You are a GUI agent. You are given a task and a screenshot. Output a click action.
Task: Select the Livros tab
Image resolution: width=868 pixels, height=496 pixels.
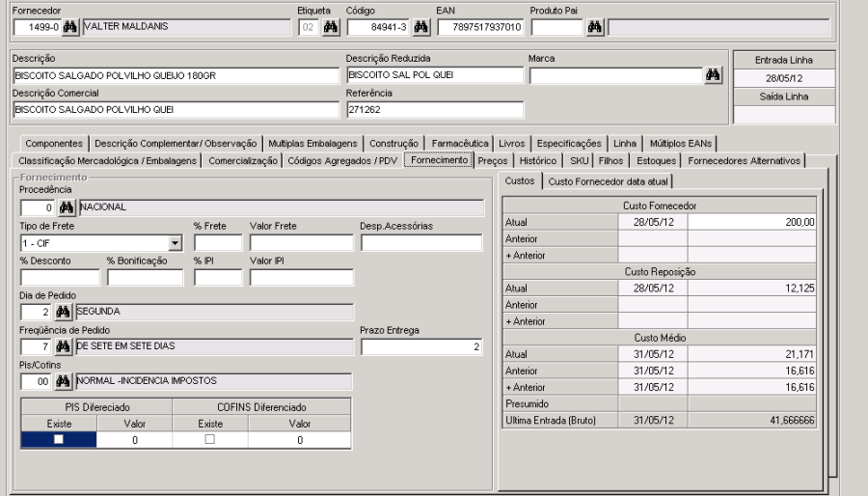click(x=511, y=144)
